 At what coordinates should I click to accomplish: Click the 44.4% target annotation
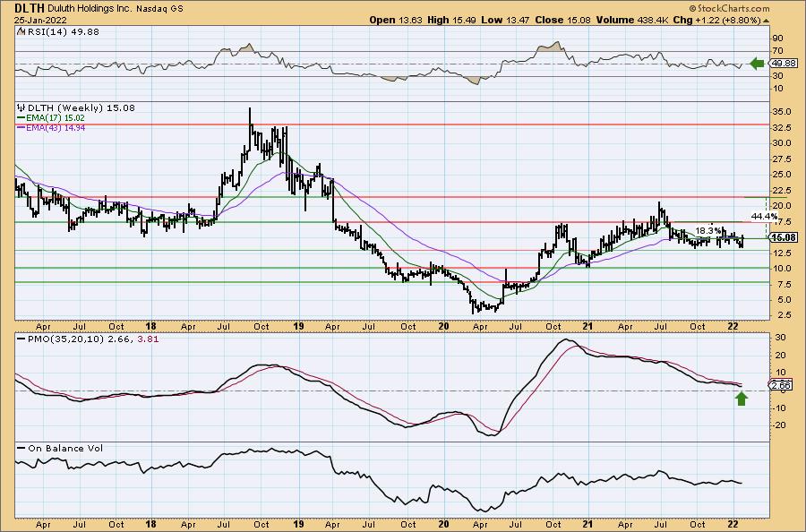pos(763,215)
